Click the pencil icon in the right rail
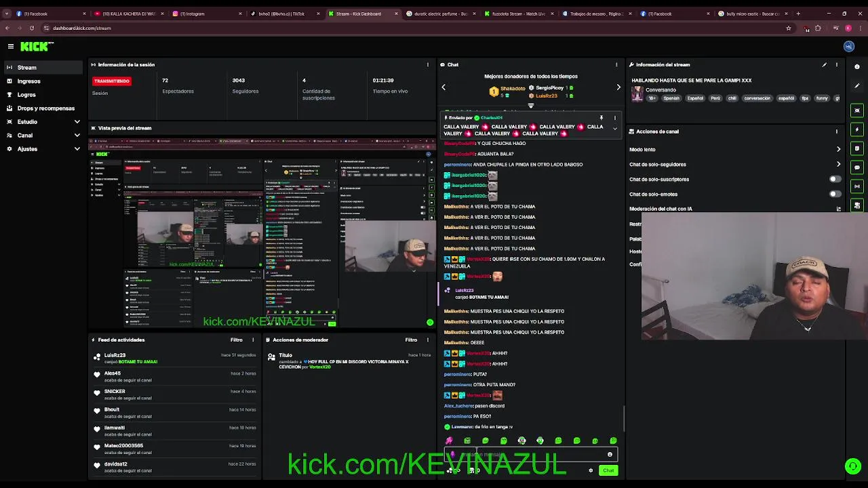This screenshot has height=488, width=868. 857,87
